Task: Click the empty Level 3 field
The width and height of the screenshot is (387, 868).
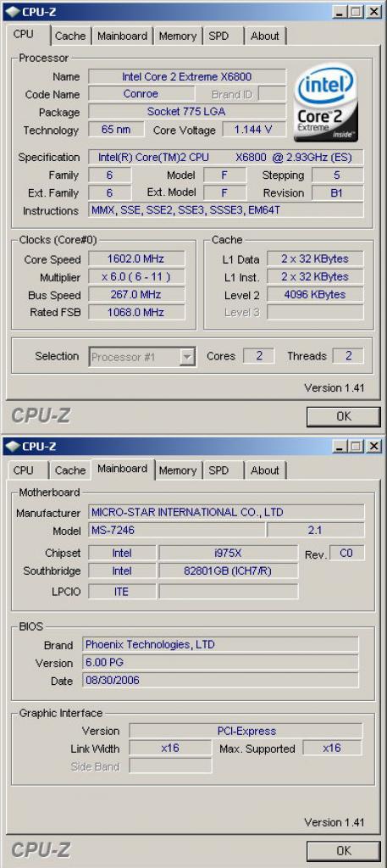Action: click(x=315, y=312)
